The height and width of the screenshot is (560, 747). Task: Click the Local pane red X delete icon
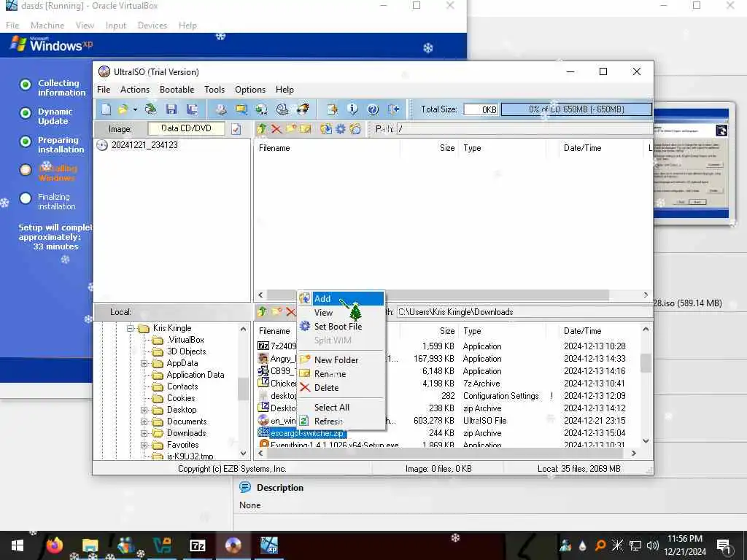(x=290, y=312)
